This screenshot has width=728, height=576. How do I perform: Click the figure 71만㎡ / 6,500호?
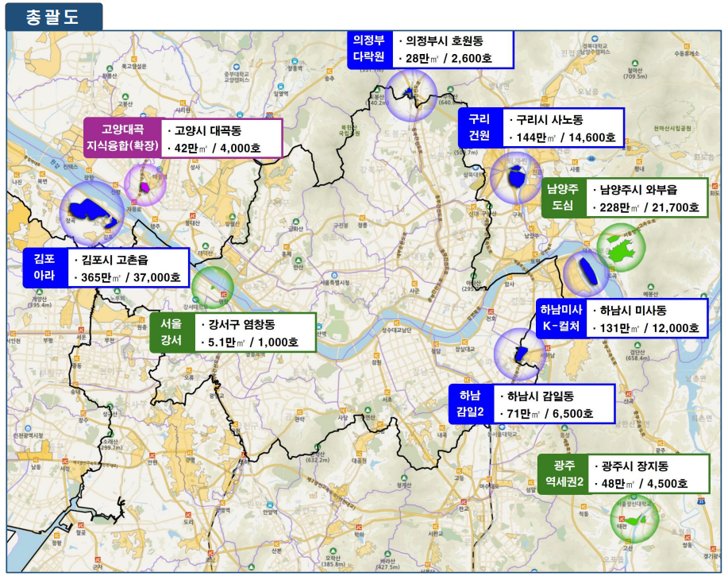tap(549, 413)
